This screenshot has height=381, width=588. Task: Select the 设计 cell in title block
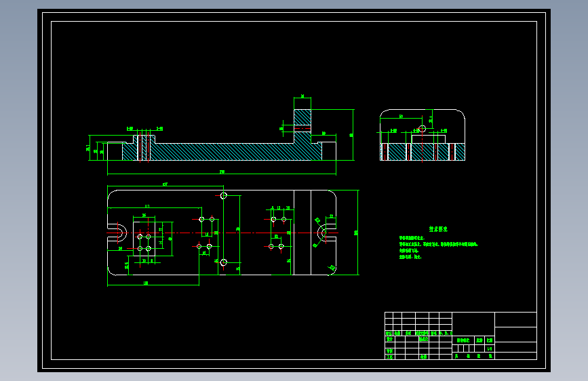pos(389,339)
